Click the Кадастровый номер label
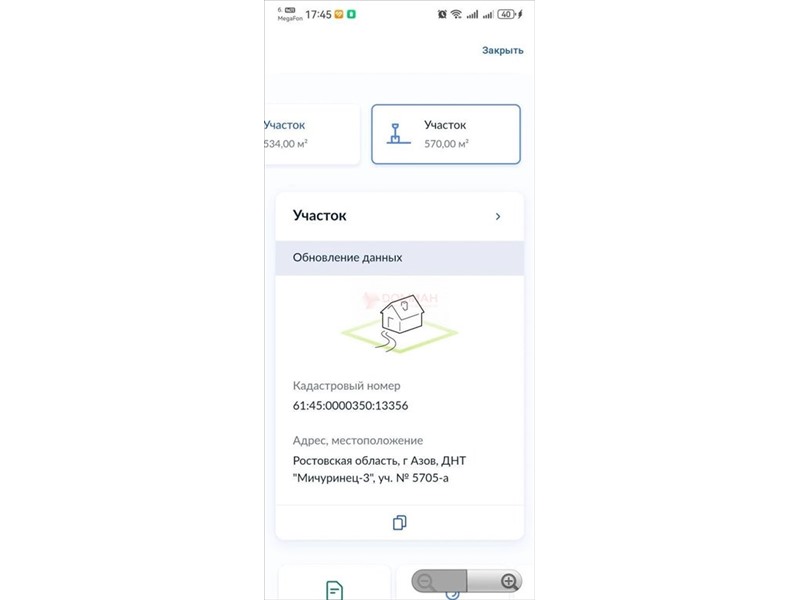 [346, 386]
